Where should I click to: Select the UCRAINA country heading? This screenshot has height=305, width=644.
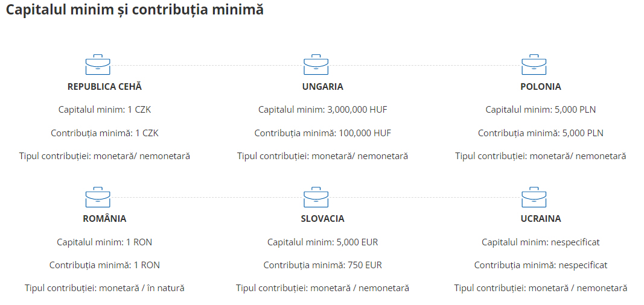click(x=540, y=219)
